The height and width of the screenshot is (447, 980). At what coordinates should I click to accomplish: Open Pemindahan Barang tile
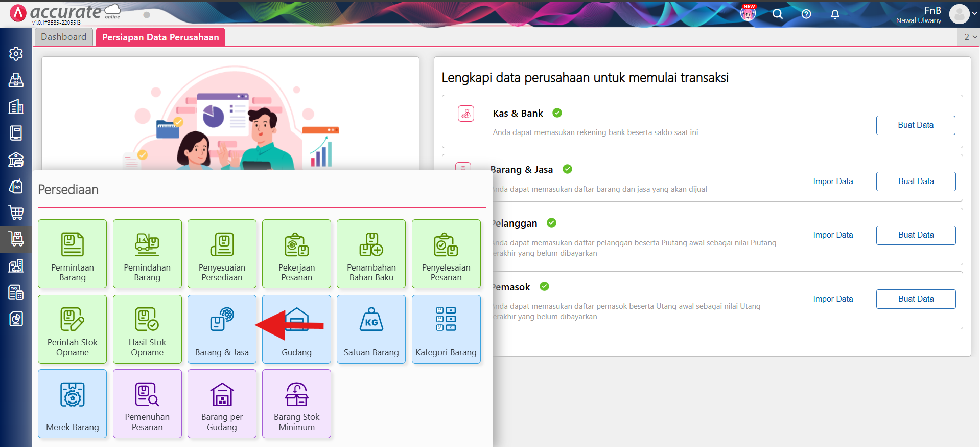[147, 254]
